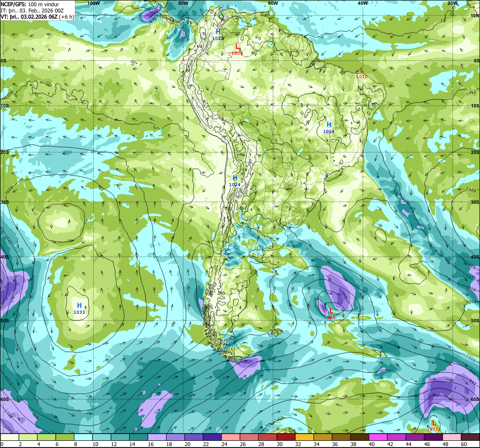Click the L 985 Atlantic low marker
The height and width of the screenshot is (448, 480).
click(331, 314)
